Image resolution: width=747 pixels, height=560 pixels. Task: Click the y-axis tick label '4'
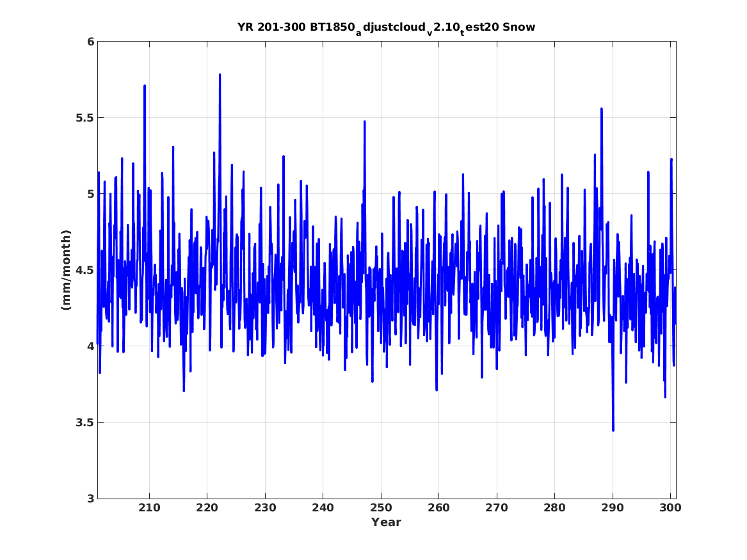[x=90, y=347]
